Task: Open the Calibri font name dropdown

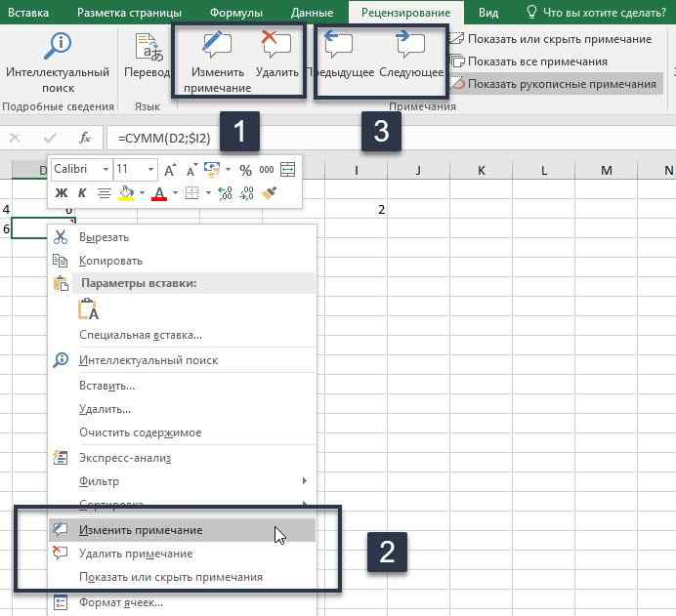Action: pyautogui.click(x=106, y=169)
